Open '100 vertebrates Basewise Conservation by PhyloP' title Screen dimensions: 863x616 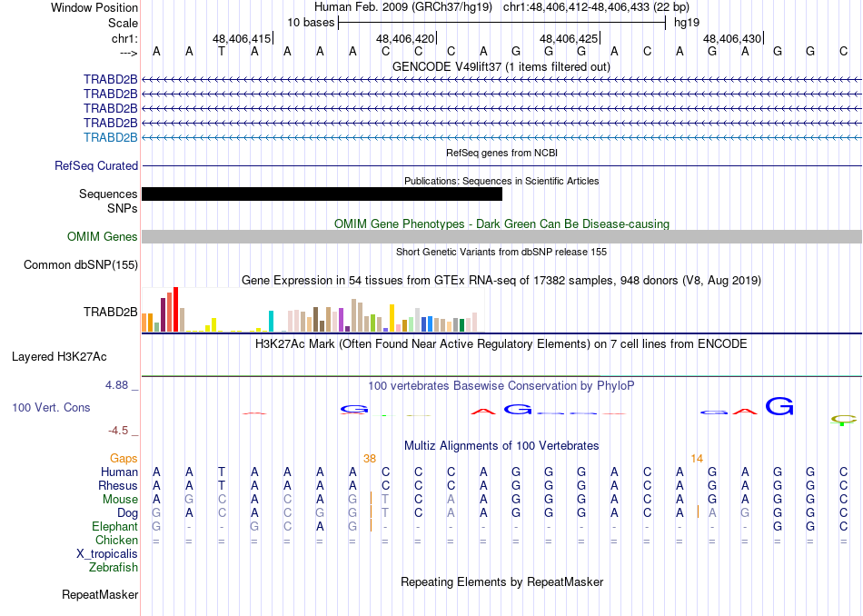(x=501, y=386)
